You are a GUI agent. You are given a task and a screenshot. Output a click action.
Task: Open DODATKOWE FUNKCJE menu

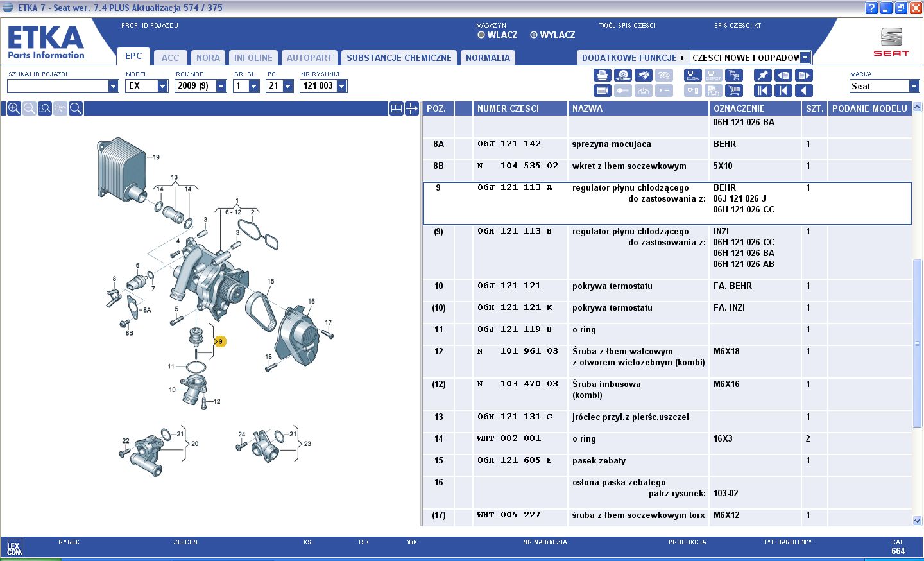click(x=633, y=58)
